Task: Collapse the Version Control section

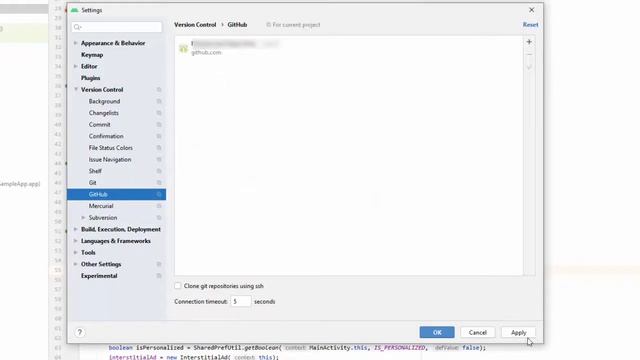Action: [x=76, y=89]
